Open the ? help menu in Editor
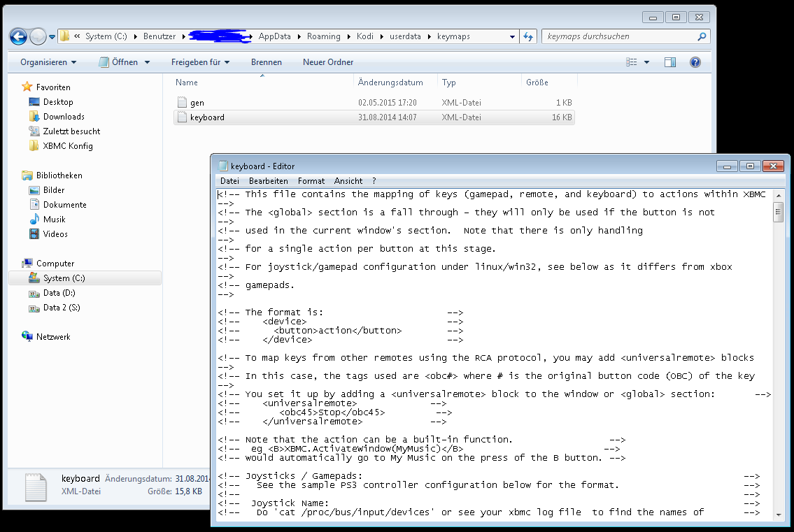 tap(374, 180)
